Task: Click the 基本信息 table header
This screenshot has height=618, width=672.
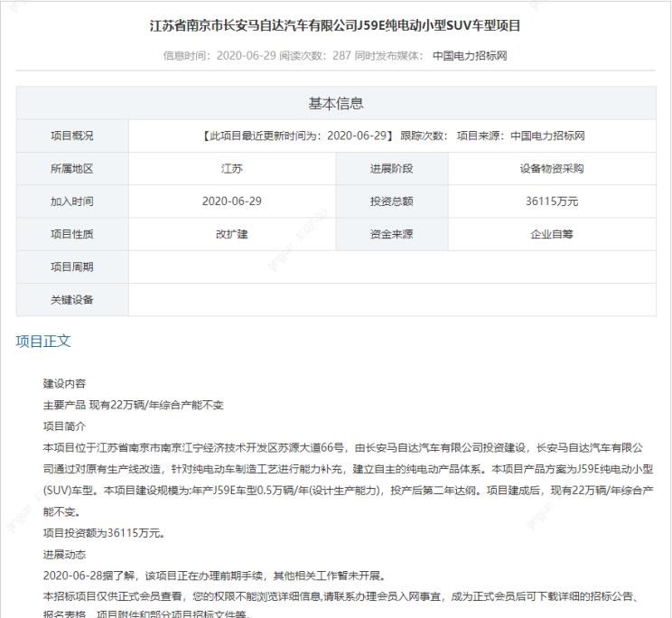Action: point(336,103)
